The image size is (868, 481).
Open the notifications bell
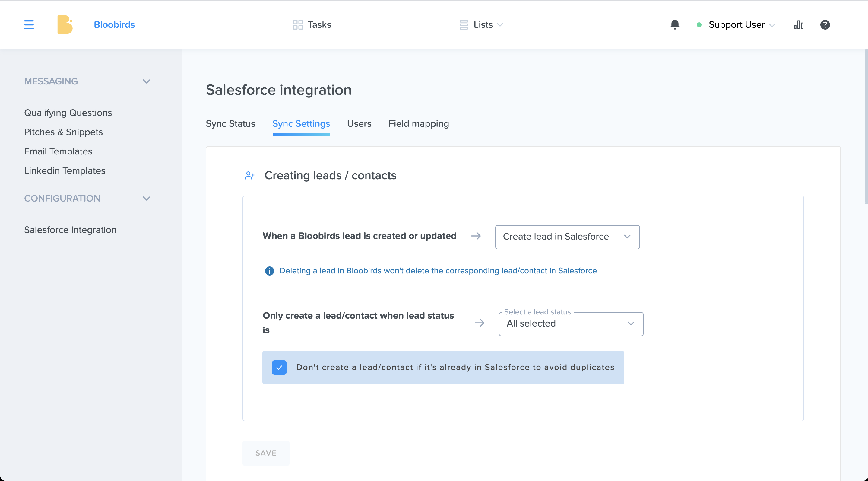[675, 25]
